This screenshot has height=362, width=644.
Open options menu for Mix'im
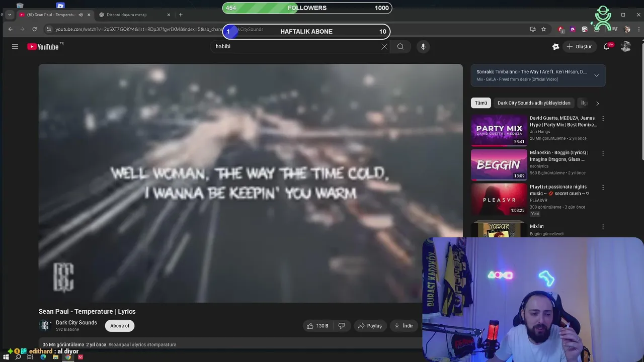tap(603, 227)
